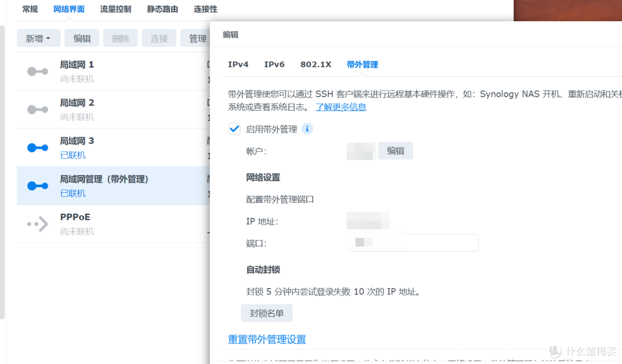Open the 封锁名单 list
Image resolution: width=622 pixels, height=364 pixels.
266,313
